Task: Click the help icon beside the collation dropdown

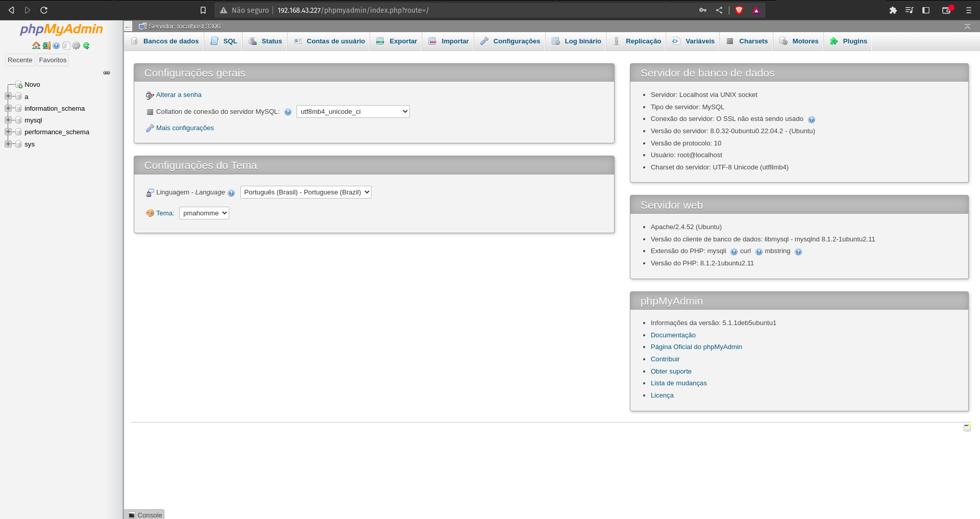Action: pos(288,112)
